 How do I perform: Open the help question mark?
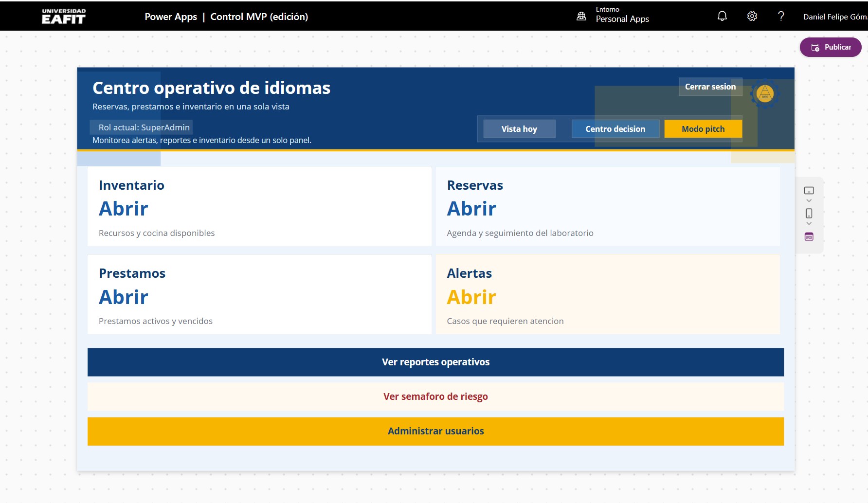(x=781, y=16)
